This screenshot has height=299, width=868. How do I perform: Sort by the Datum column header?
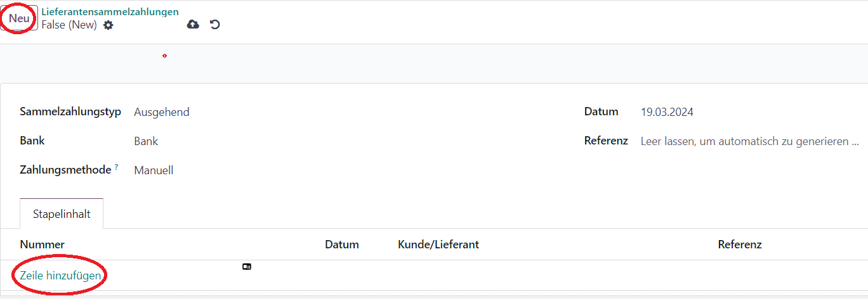click(342, 245)
